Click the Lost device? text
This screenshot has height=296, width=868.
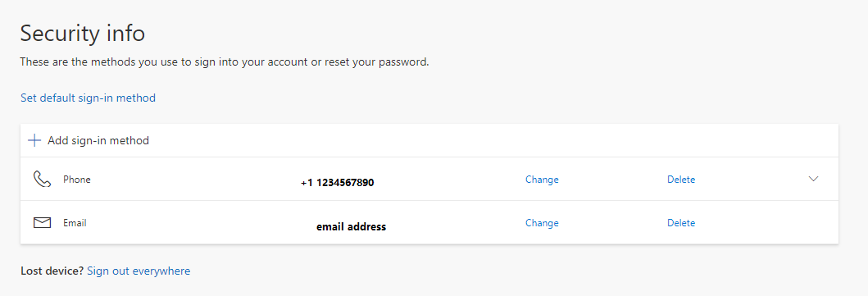(x=52, y=271)
